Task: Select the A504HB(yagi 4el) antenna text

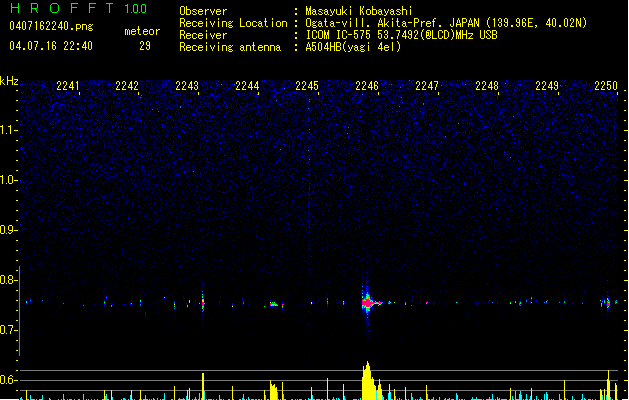Action: [353, 47]
